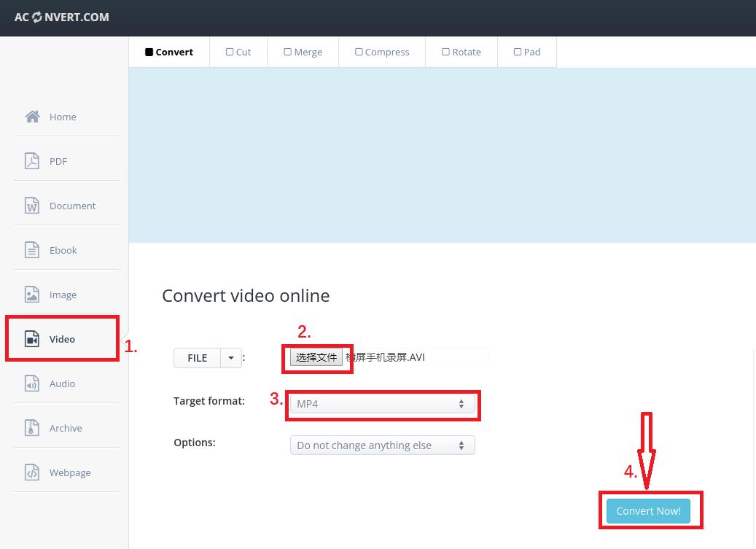Screen dimensions: 756x549
Task: Expand the FILE source dropdown arrow
Action: tap(231, 358)
